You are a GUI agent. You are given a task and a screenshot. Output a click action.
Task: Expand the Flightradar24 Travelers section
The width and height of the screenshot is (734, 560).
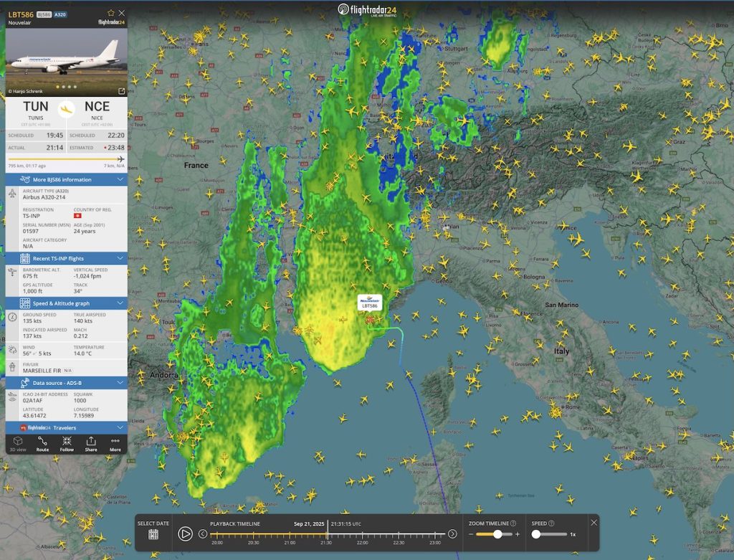coord(65,428)
